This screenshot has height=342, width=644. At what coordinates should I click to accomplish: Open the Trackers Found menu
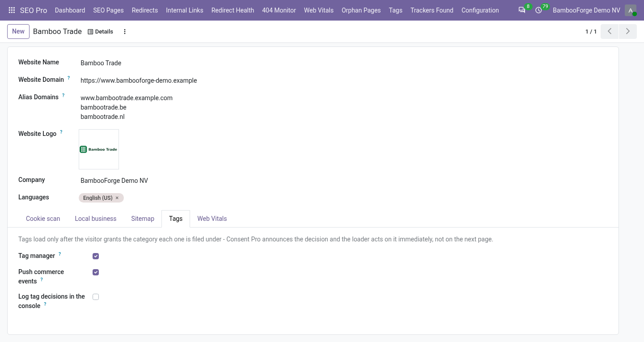(x=432, y=10)
